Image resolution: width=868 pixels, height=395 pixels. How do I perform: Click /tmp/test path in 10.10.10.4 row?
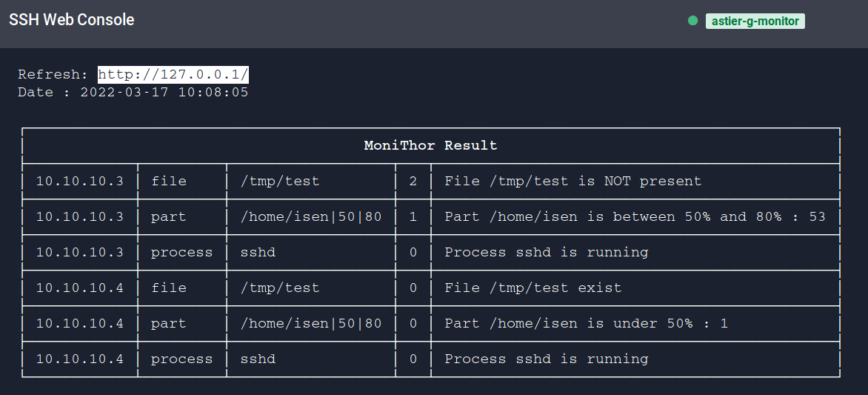[x=280, y=288]
